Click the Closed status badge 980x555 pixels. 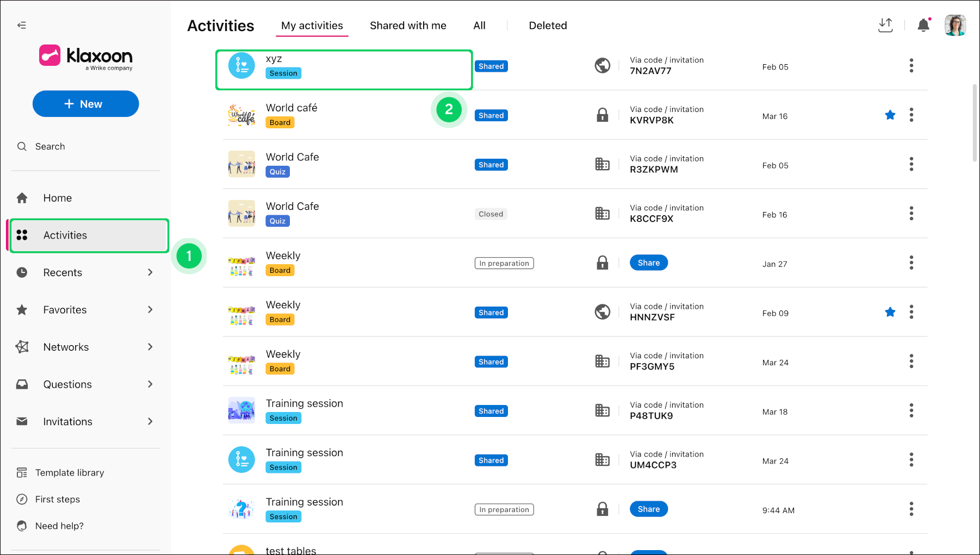(491, 214)
